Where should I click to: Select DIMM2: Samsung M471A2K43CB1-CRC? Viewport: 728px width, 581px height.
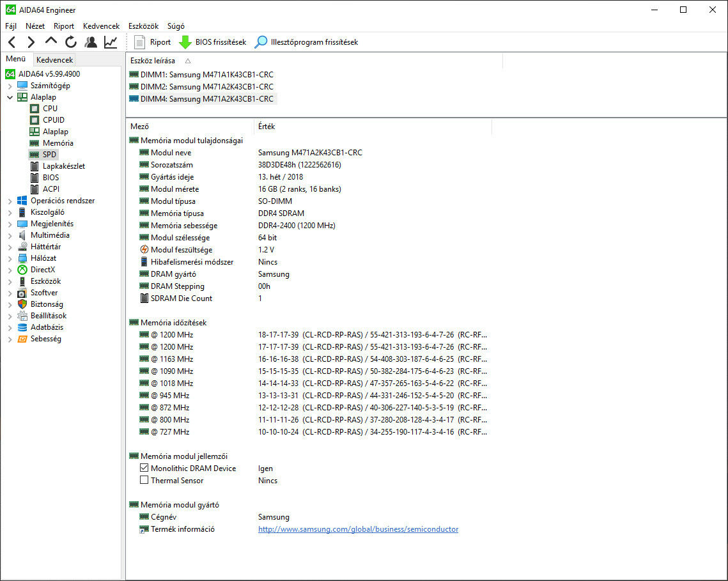(201, 87)
